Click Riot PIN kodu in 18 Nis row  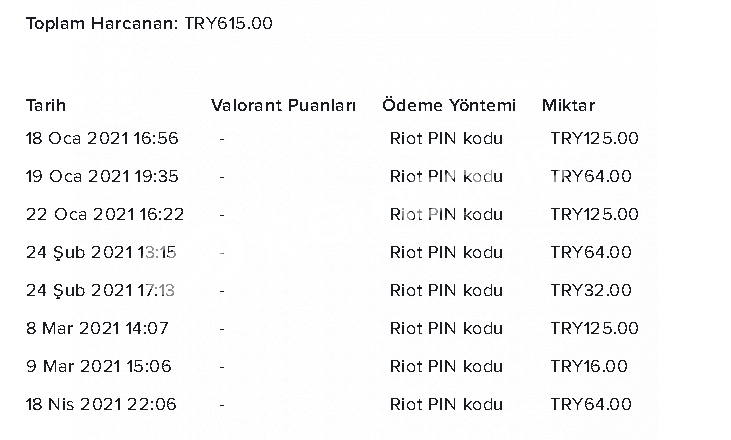(x=446, y=405)
